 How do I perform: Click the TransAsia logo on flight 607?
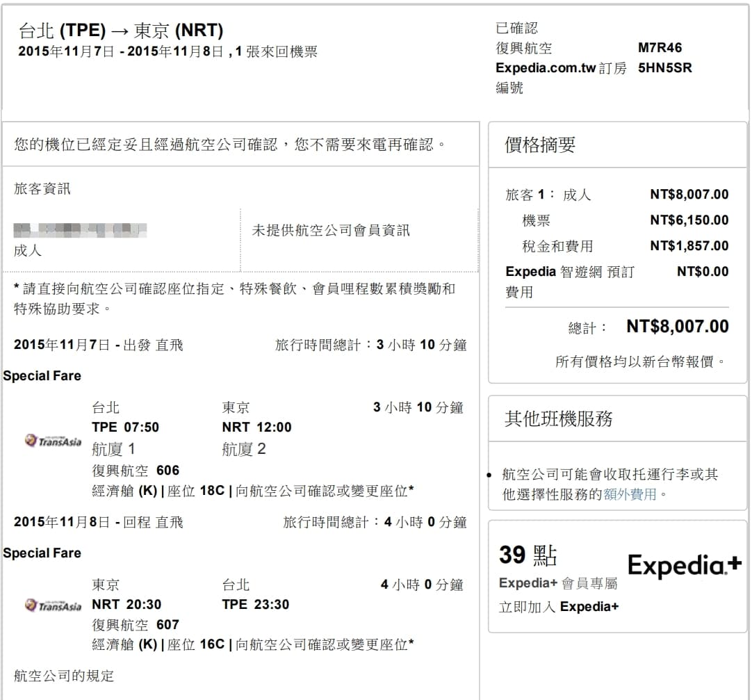tap(54, 605)
